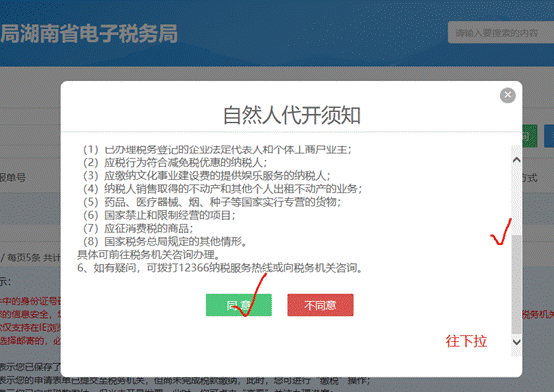Click line (8) 国家税务总局规定的其他情形

tap(165, 242)
